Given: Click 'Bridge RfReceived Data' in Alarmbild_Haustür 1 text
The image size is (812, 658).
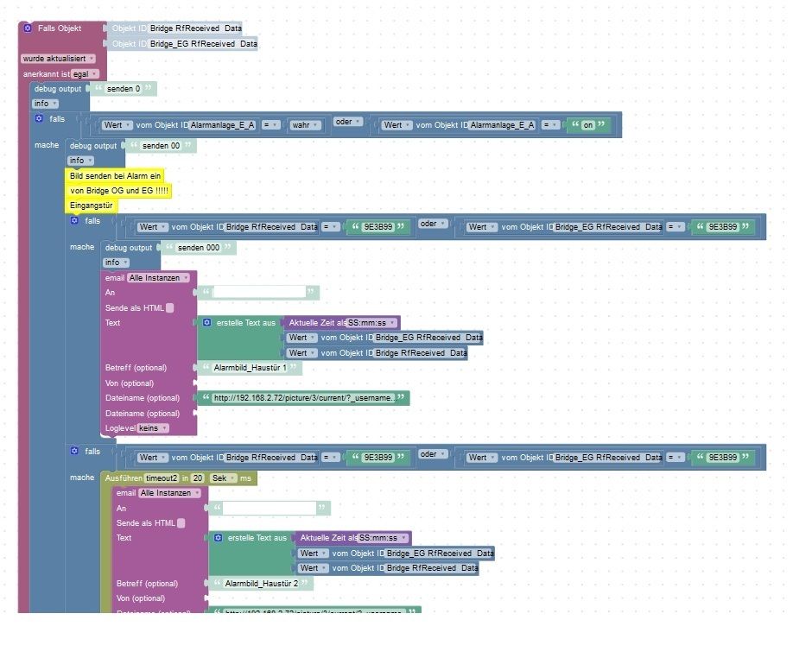Looking at the screenshot, I should click(x=421, y=353).
